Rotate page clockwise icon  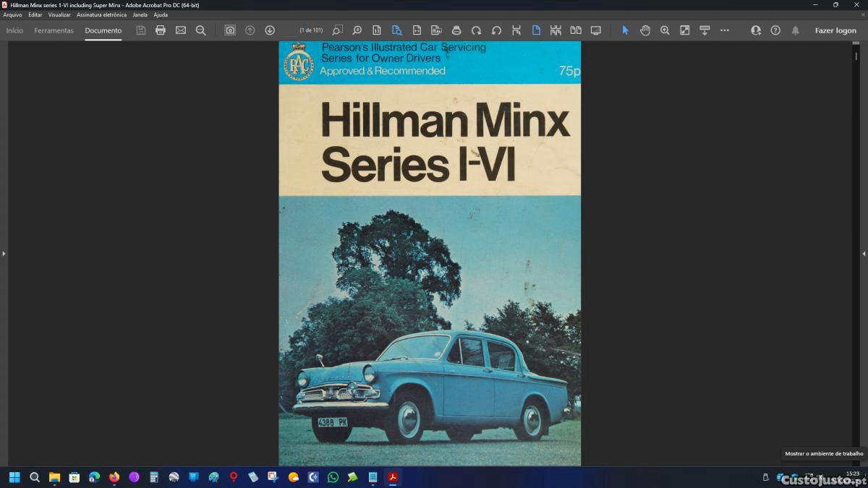[476, 30]
